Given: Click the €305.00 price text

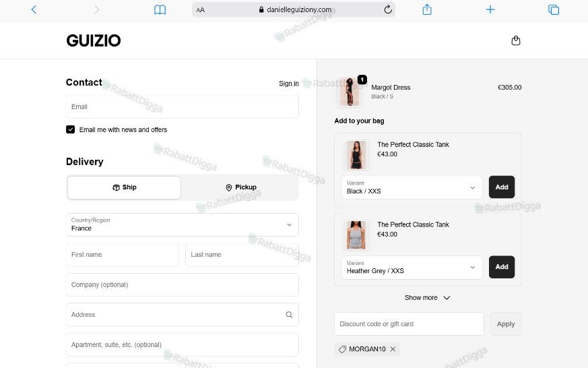Looking at the screenshot, I should pyautogui.click(x=509, y=88).
